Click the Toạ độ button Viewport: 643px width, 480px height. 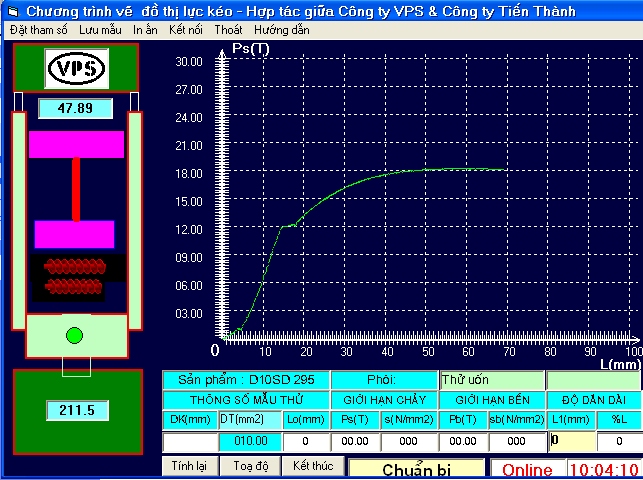251,466
